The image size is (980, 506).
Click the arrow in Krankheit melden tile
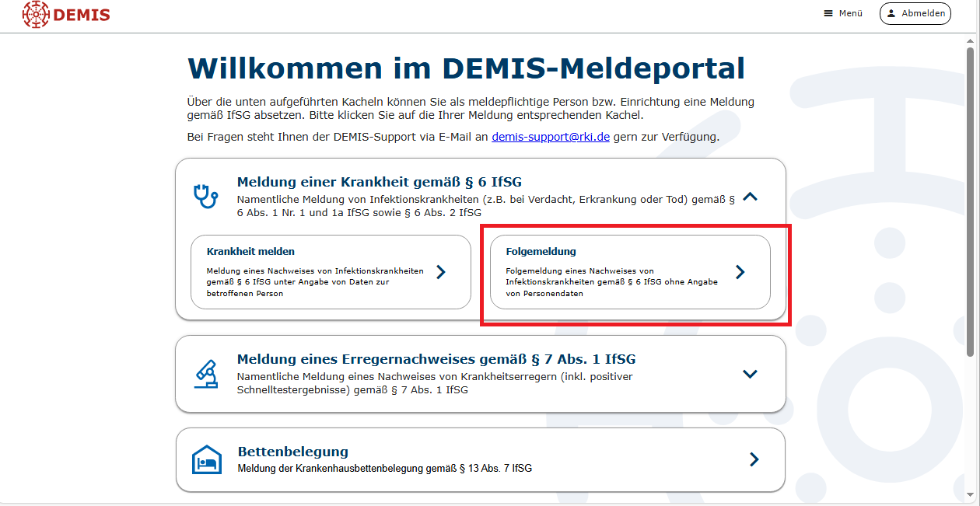441,272
